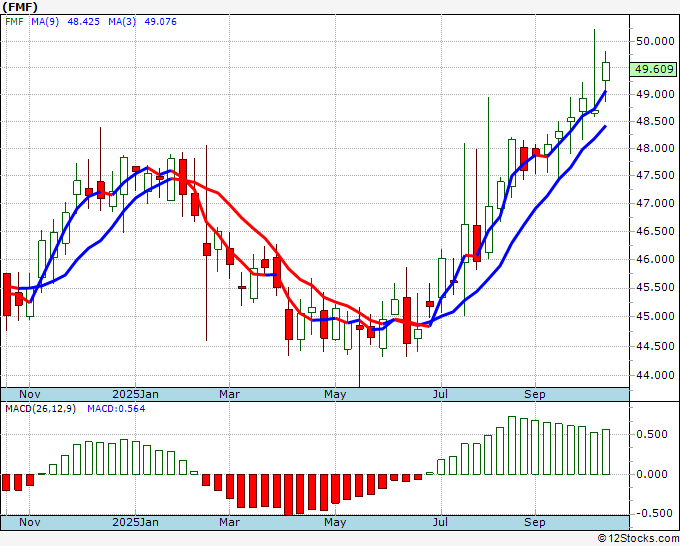Click Jul on the price chart axis
680x546 pixels.
(x=441, y=394)
